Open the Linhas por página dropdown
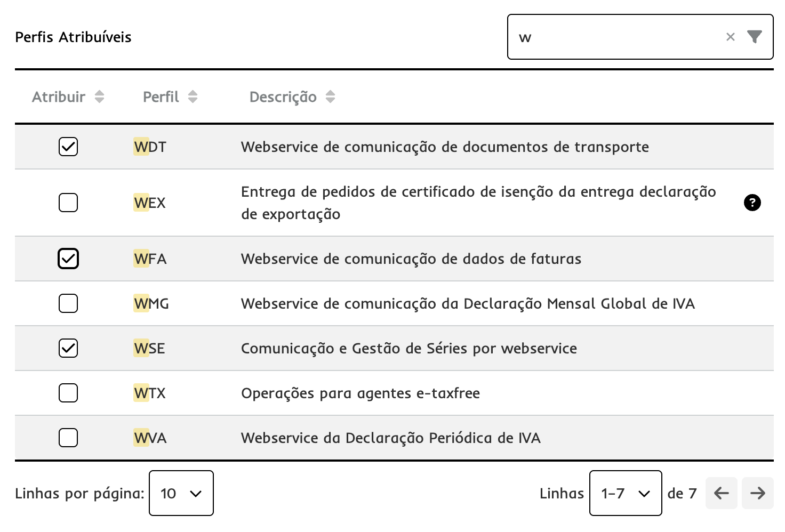Screen dimensions: 785x532 point(181,493)
